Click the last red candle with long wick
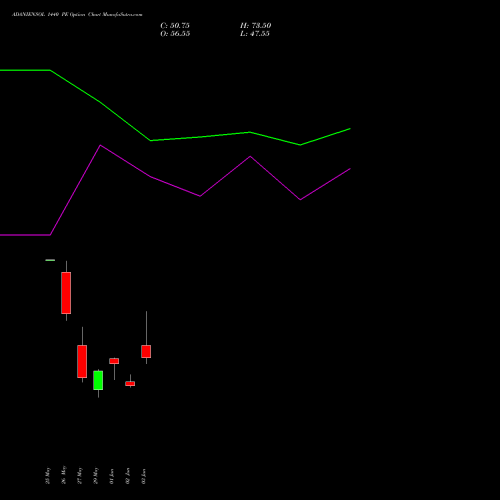This screenshot has height=500, width=500. point(146,351)
